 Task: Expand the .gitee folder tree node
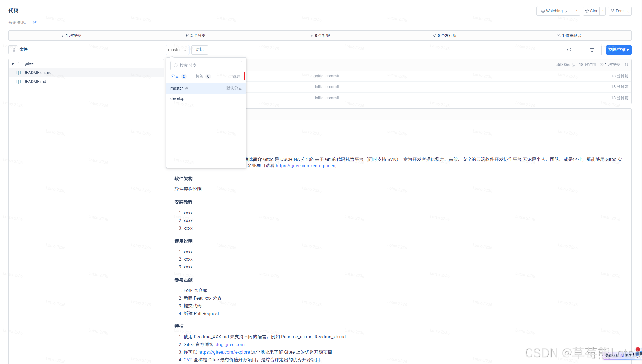pos(13,64)
